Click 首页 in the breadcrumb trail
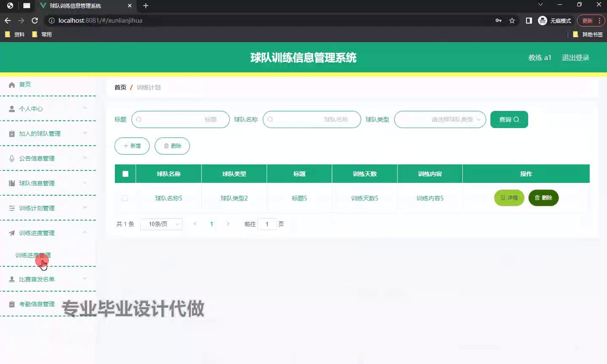607x364 pixels. (x=120, y=87)
